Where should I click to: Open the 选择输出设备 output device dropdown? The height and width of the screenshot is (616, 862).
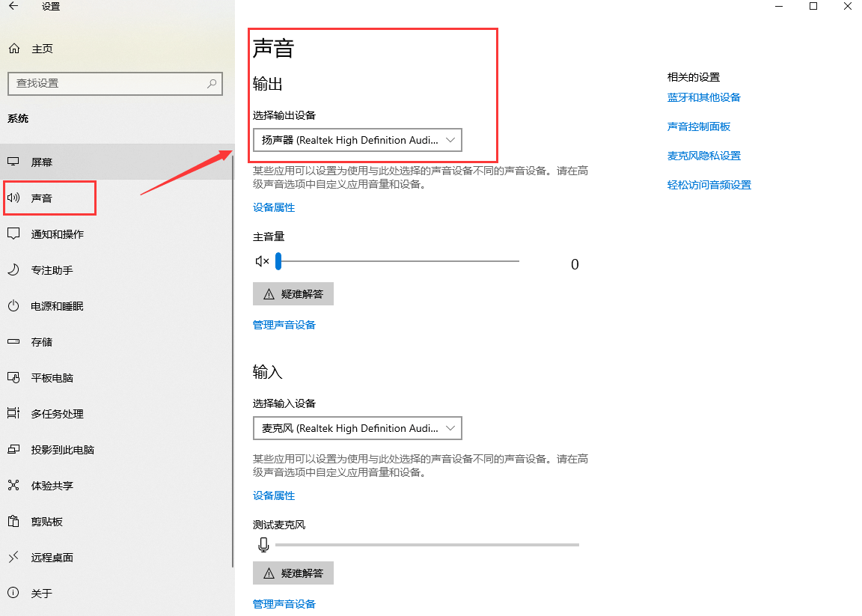tap(357, 139)
